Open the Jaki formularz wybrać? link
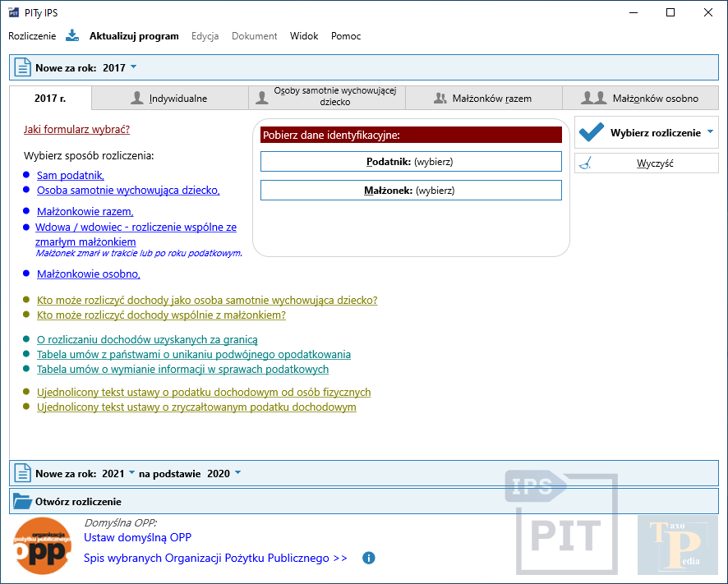728x584 pixels. (77, 129)
